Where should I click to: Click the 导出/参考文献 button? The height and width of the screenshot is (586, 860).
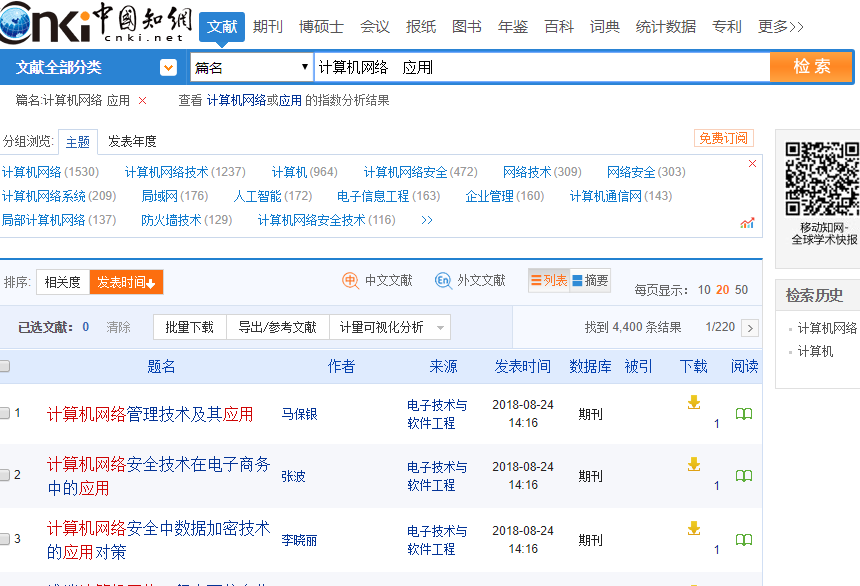[x=278, y=328]
